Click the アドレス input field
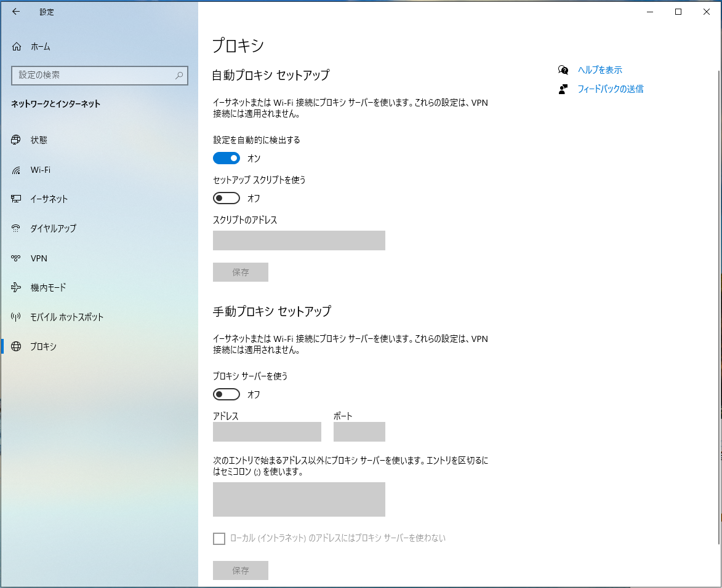The height and width of the screenshot is (588, 722). click(267, 432)
